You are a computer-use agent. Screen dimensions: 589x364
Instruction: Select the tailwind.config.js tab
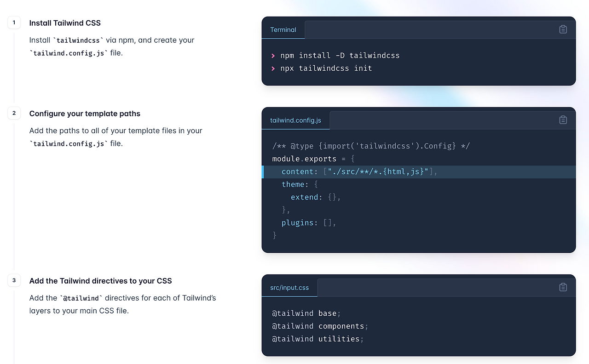click(x=295, y=120)
